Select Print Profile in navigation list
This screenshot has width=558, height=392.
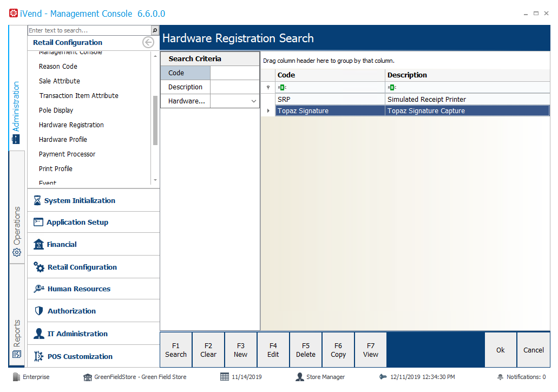click(56, 168)
